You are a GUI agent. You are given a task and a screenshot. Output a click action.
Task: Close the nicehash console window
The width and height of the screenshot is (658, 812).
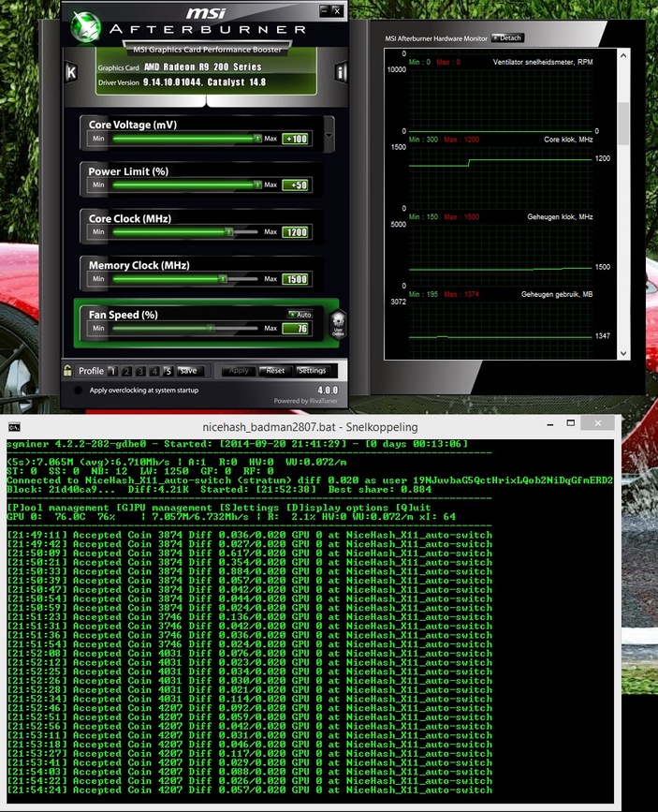click(598, 423)
